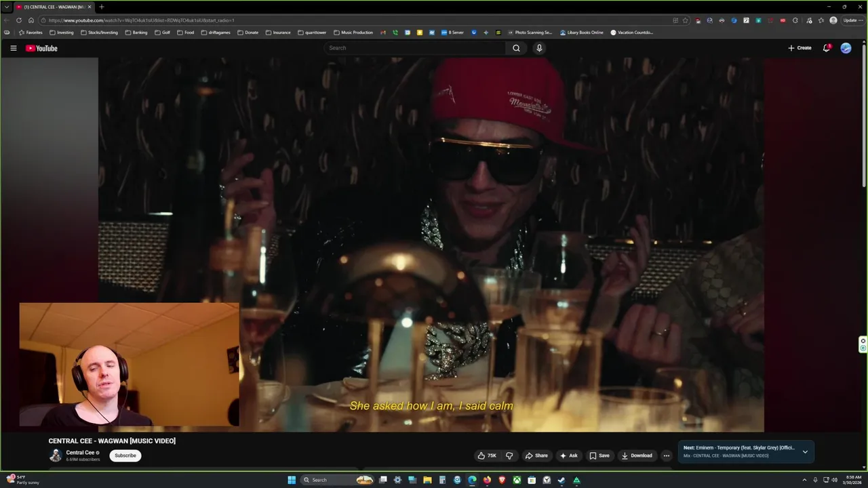Viewport: 868px width, 488px height.
Task: Open the driftagames bookmarks folder
Action: click(x=216, y=33)
